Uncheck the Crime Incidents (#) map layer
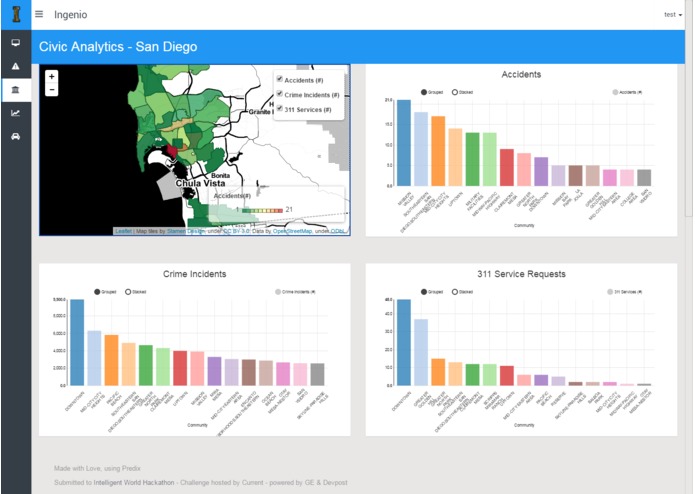 coord(280,93)
